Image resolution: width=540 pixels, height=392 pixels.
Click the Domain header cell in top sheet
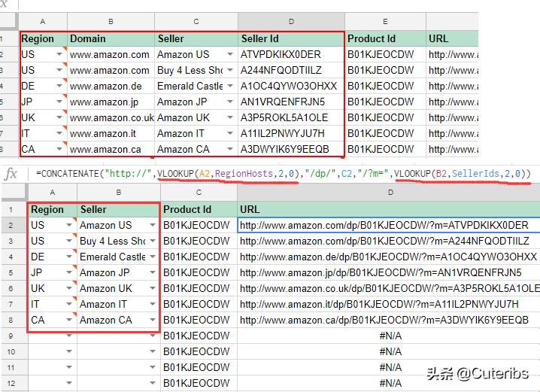111,38
